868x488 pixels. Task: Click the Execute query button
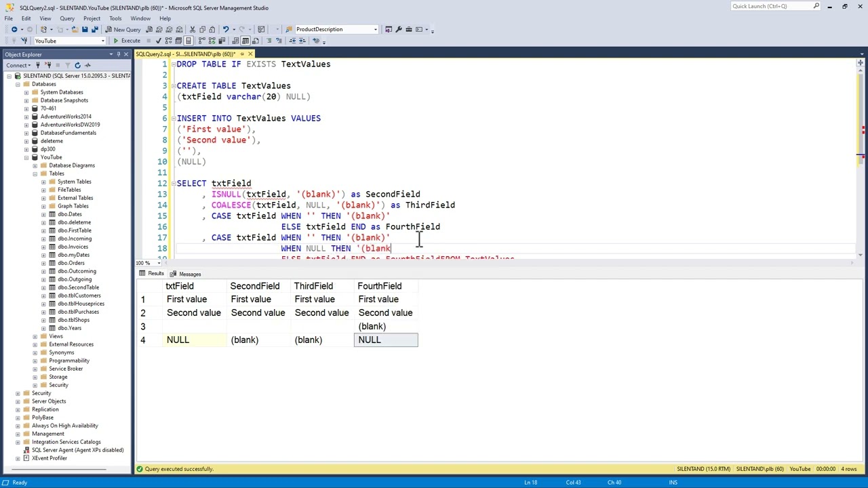pos(127,41)
